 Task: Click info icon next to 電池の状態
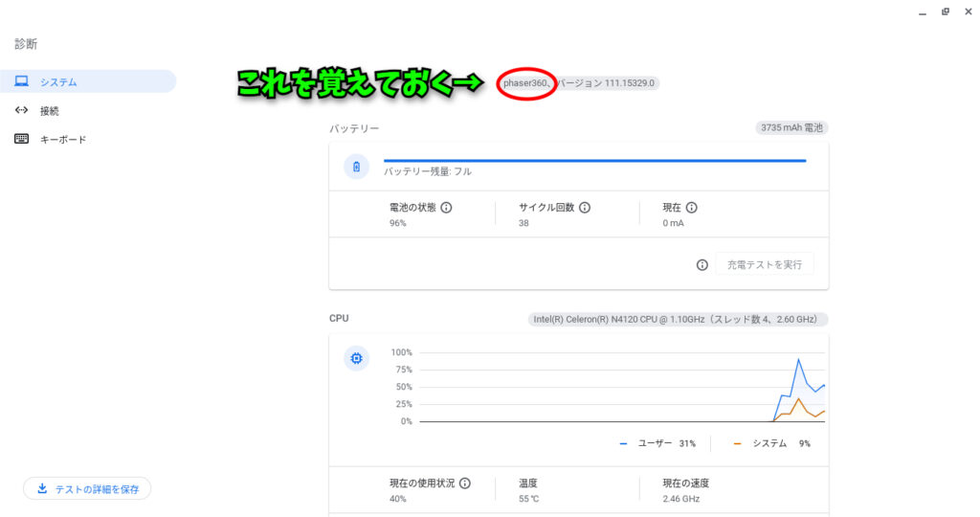tap(446, 207)
